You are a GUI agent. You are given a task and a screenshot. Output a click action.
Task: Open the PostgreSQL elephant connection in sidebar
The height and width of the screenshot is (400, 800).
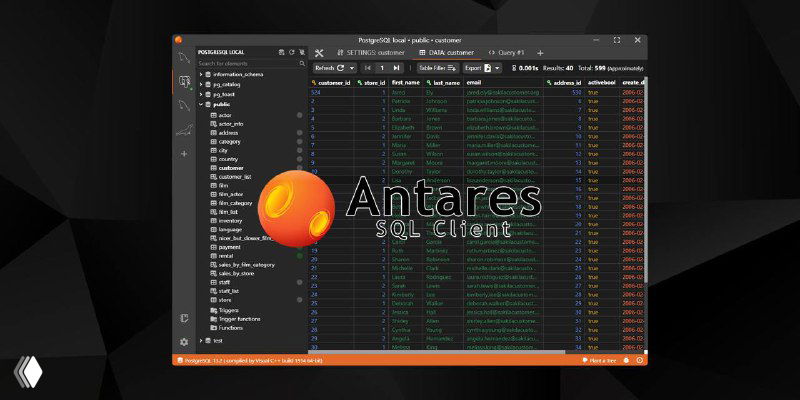pyautogui.click(x=184, y=81)
